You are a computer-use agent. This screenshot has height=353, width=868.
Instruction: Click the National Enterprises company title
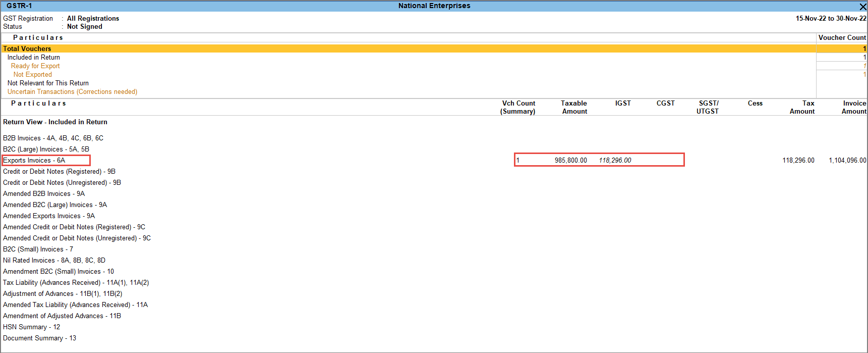click(x=434, y=6)
